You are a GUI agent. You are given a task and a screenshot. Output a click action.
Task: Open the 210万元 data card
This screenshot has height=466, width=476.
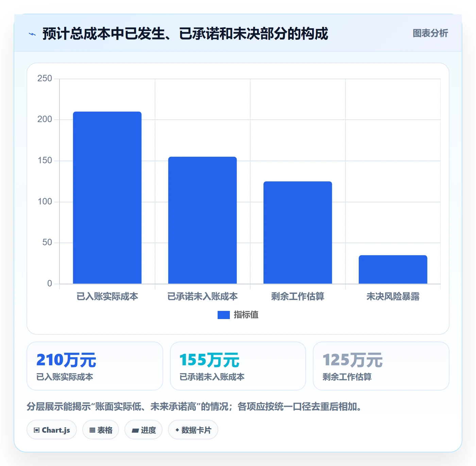(x=95, y=366)
